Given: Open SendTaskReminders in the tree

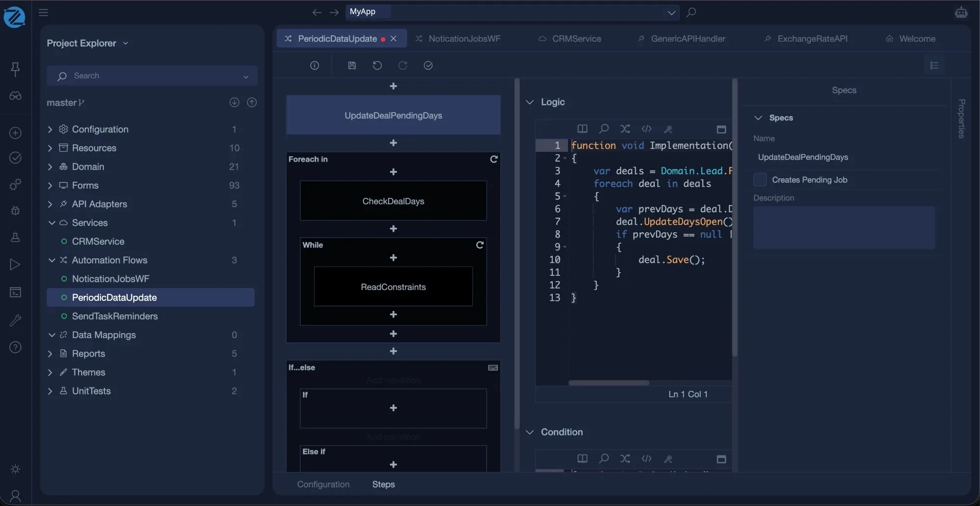Looking at the screenshot, I should (x=115, y=316).
